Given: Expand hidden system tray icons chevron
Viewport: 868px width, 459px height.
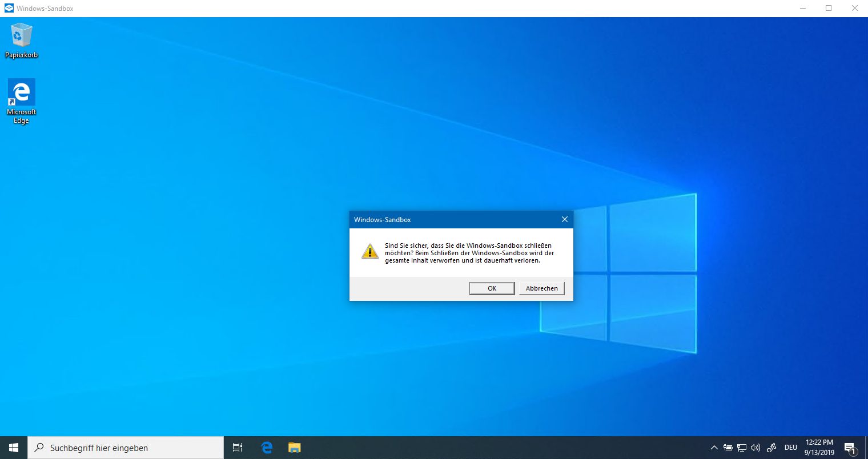Looking at the screenshot, I should click(714, 448).
